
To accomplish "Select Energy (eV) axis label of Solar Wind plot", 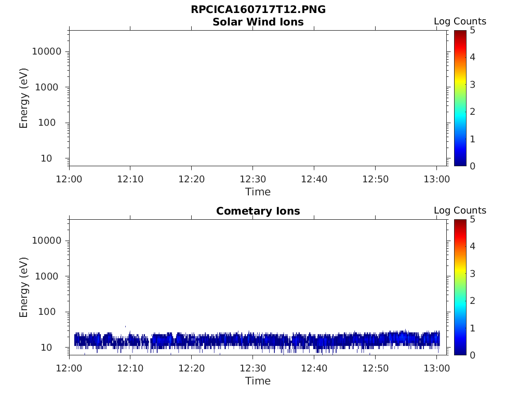I will [x=23, y=98].
